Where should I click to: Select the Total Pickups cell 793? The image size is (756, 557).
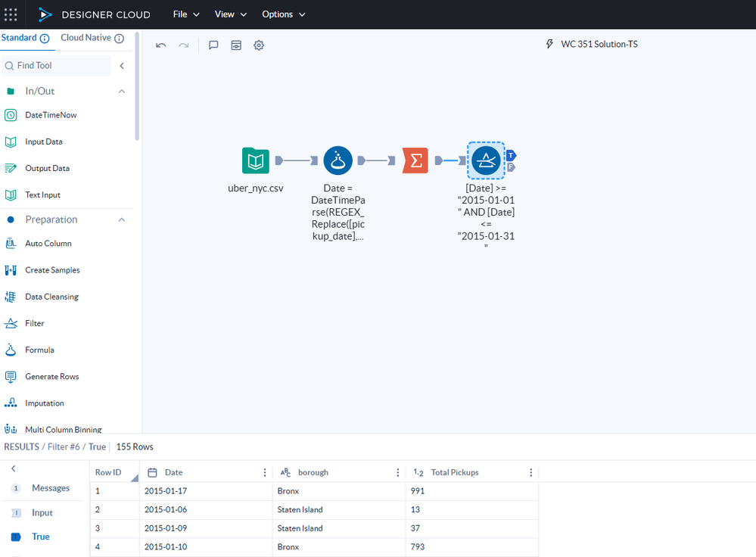pyautogui.click(x=472, y=547)
